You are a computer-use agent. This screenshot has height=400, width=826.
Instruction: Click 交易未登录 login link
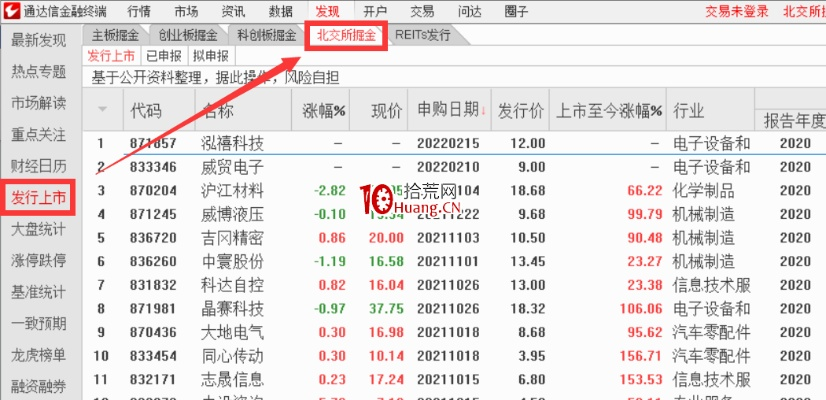click(709, 12)
